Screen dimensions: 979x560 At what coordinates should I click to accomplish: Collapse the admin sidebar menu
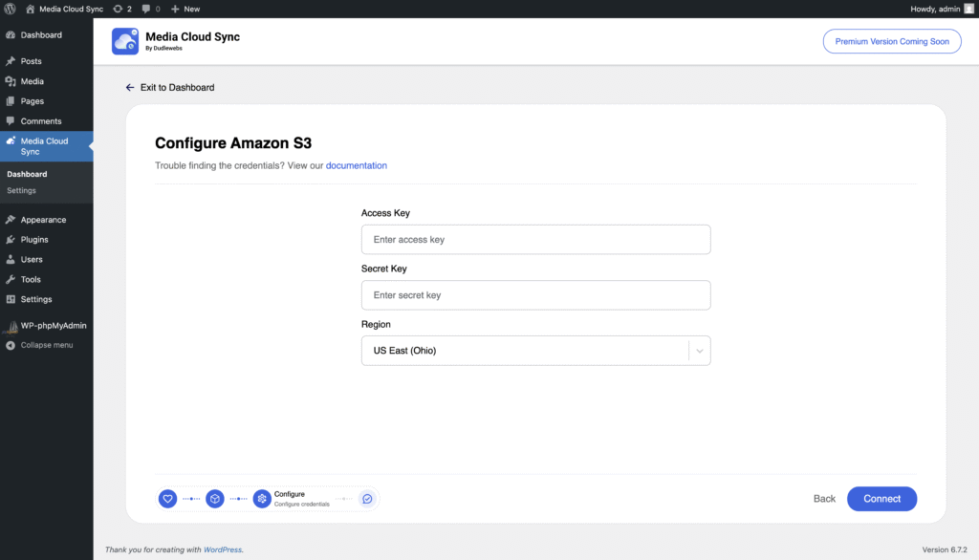click(46, 345)
